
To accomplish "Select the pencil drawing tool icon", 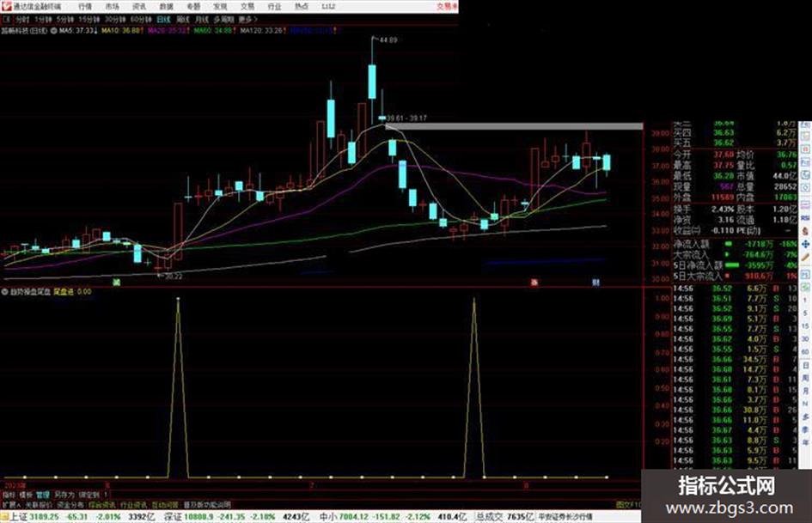I will pos(805,258).
